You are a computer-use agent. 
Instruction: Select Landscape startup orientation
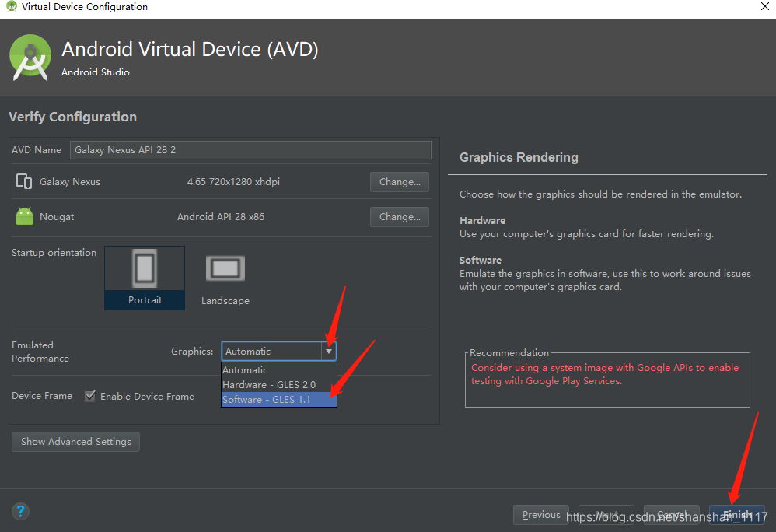point(225,279)
